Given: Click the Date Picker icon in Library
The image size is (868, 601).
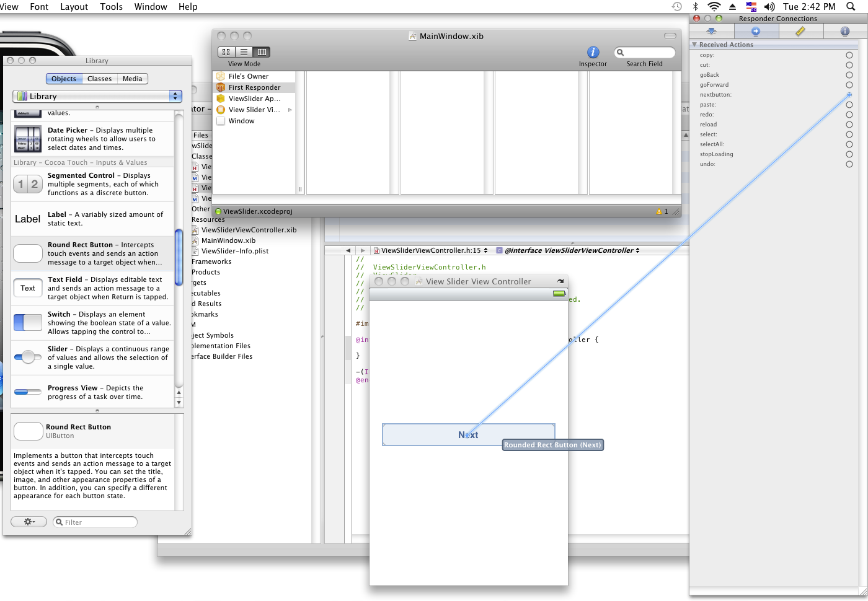Looking at the screenshot, I should click(28, 139).
